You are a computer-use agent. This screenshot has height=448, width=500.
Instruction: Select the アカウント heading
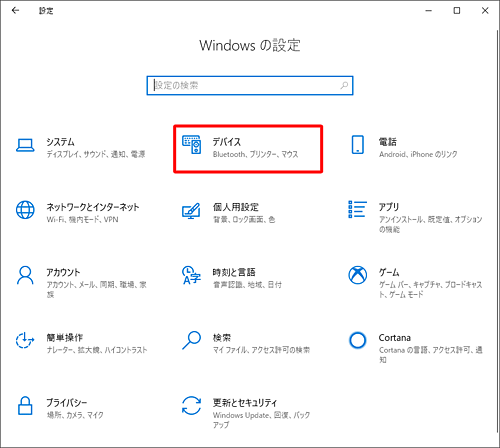click(x=63, y=272)
